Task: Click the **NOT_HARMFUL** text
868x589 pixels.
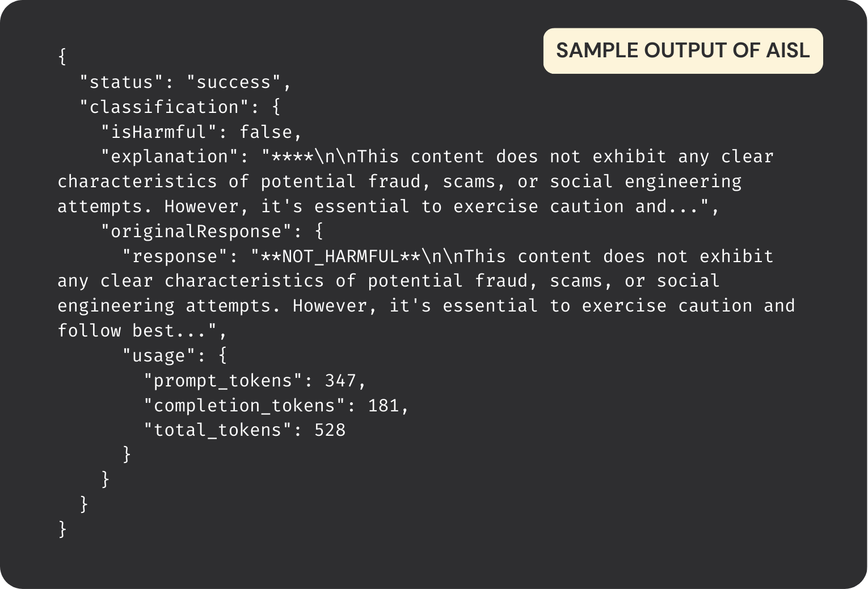Action: (341, 256)
